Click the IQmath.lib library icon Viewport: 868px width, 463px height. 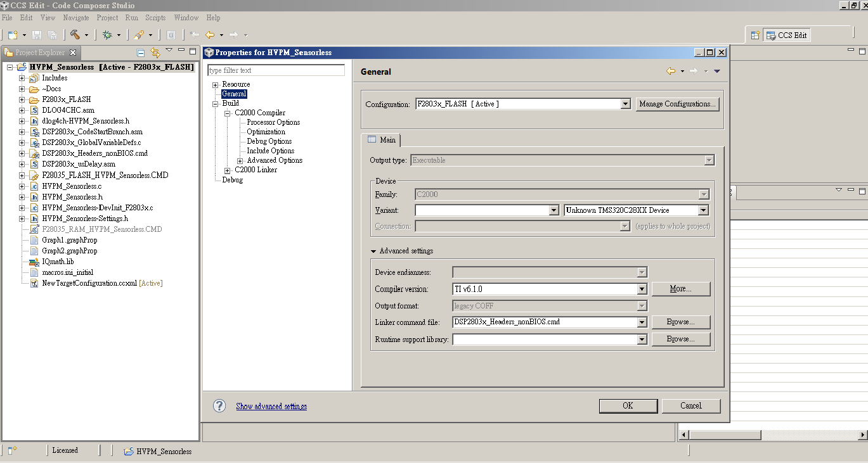[x=34, y=262]
